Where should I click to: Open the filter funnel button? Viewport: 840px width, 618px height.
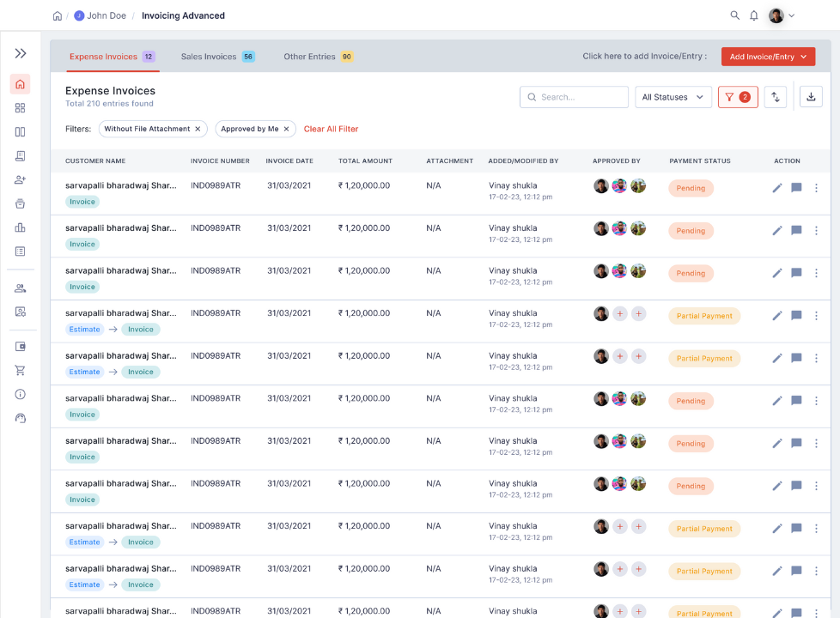point(738,97)
